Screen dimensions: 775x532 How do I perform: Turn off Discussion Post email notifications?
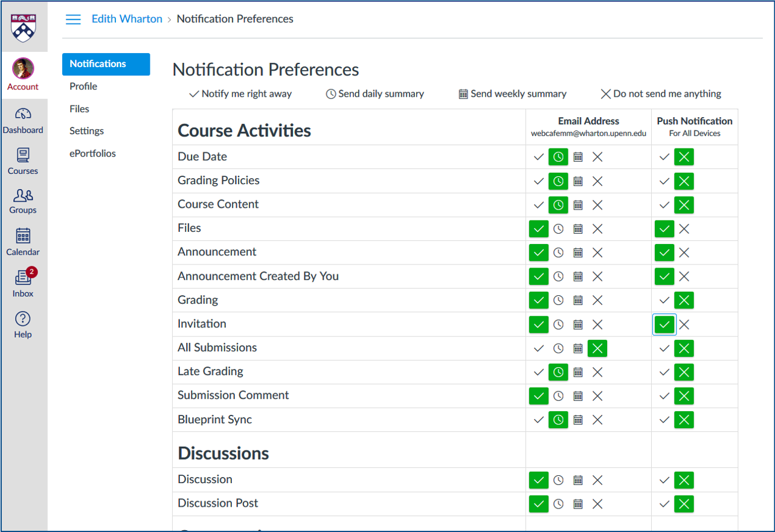(597, 504)
